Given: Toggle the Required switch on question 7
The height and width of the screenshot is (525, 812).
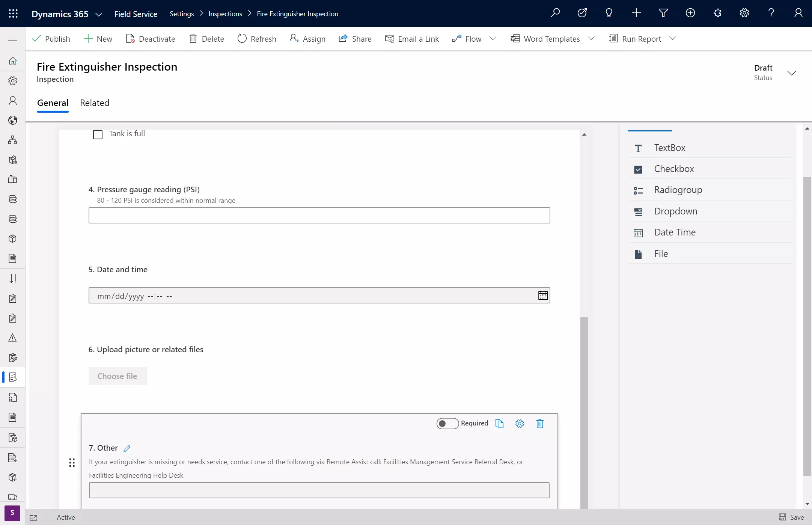Looking at the screenshot, I should click(447, 424).
